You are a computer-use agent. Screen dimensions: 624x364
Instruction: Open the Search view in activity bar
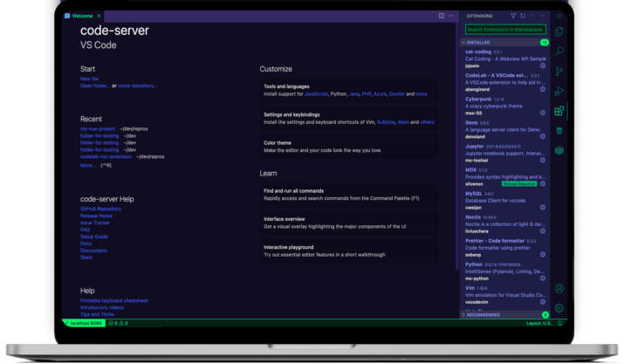(559, 52)
